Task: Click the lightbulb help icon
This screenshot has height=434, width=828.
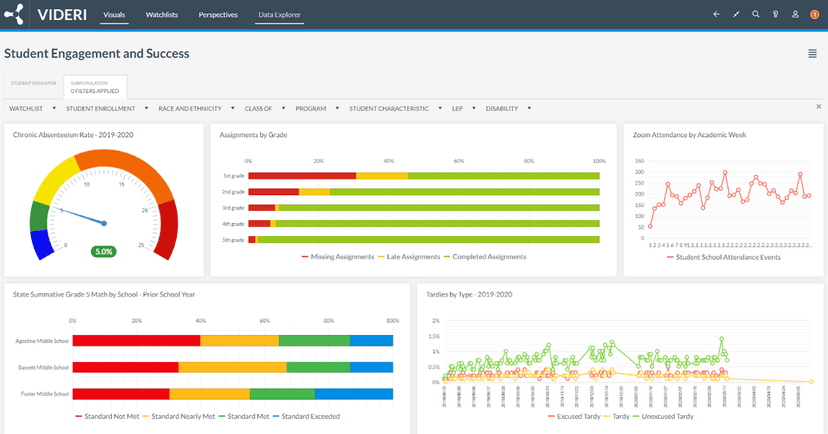Action: (775, 15)
